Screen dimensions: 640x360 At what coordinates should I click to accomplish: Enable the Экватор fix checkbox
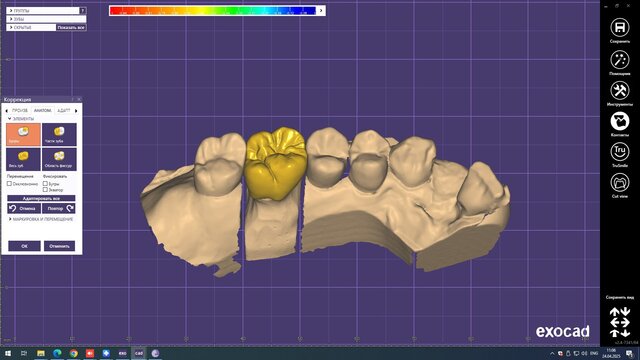pos(45,189)
